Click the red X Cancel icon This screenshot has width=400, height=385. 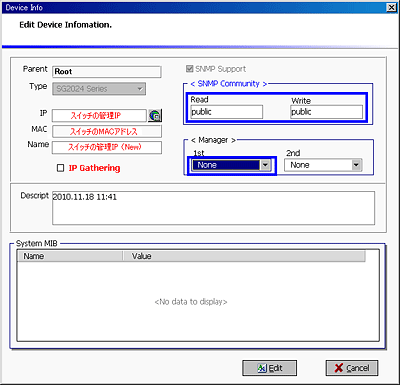(x=339, y=368)
